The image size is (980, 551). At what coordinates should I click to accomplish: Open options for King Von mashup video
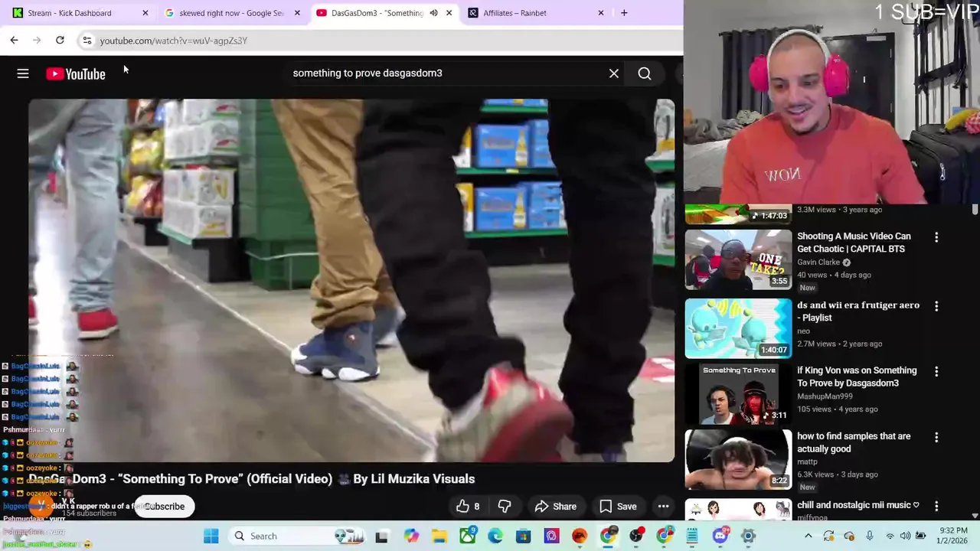[936, 372]
